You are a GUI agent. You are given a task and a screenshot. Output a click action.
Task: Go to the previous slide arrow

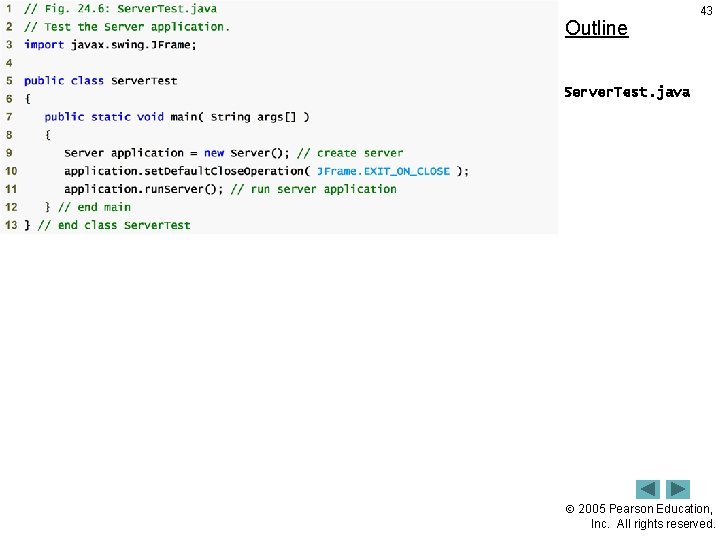pos(647,489)
